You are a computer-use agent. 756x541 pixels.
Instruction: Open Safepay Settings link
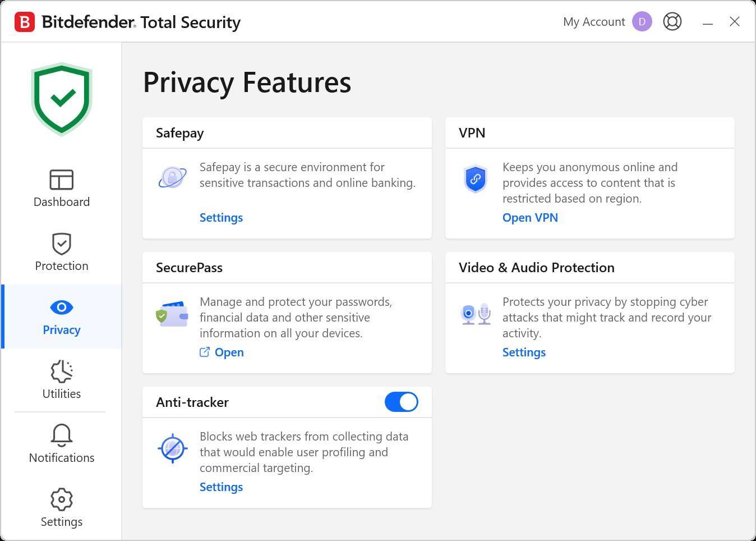point(221,217)
